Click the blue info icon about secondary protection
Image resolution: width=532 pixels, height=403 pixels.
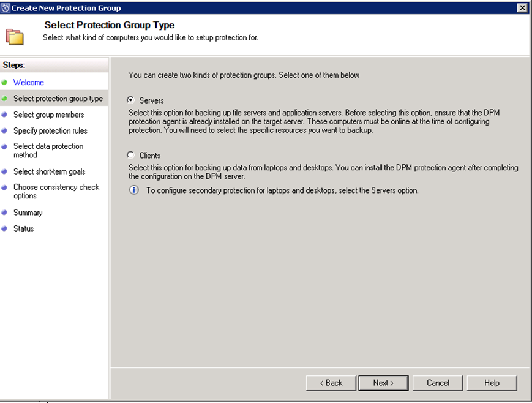coord(133,190)
